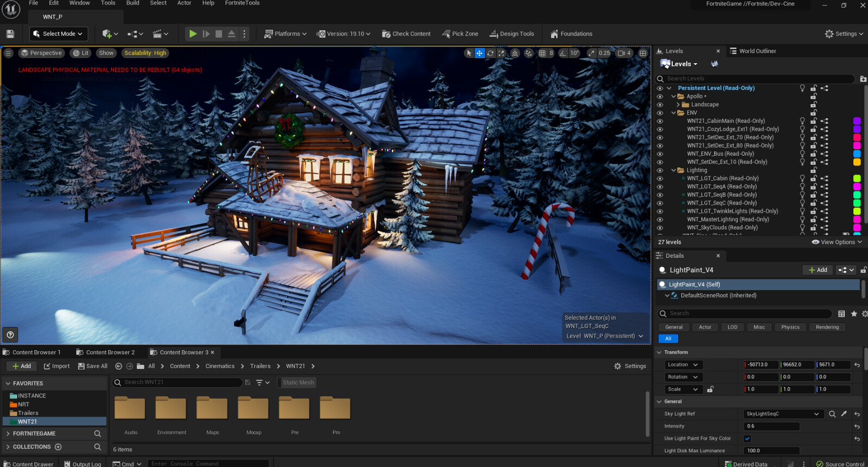Click the Pick Zone toolbar button

[x=460, y=34]
